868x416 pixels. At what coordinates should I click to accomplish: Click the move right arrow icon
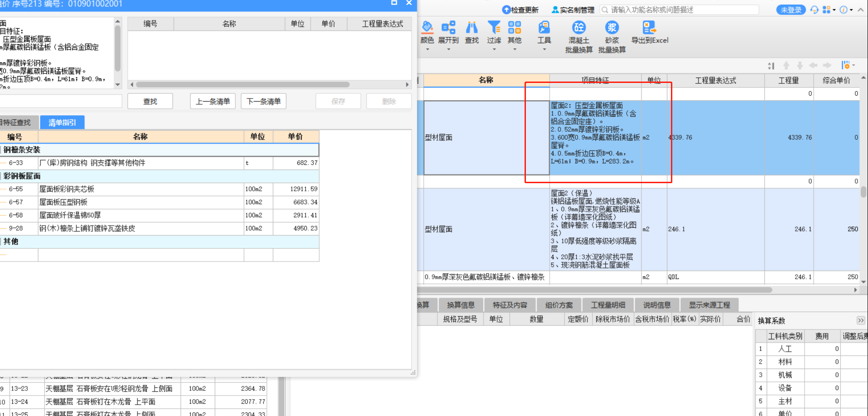[x=827, y=66]
